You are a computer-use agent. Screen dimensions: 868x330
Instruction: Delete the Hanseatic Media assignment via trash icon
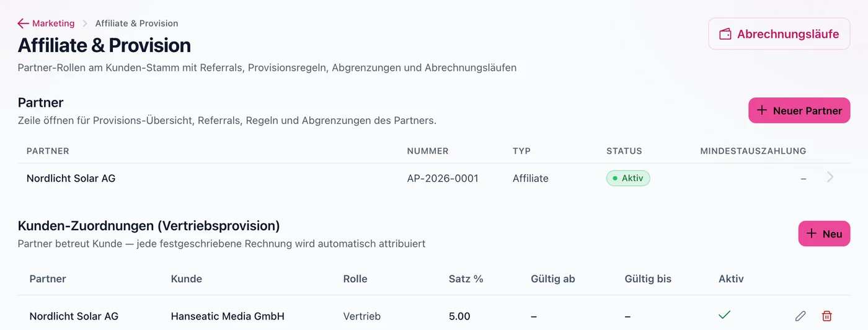[826, 316]
